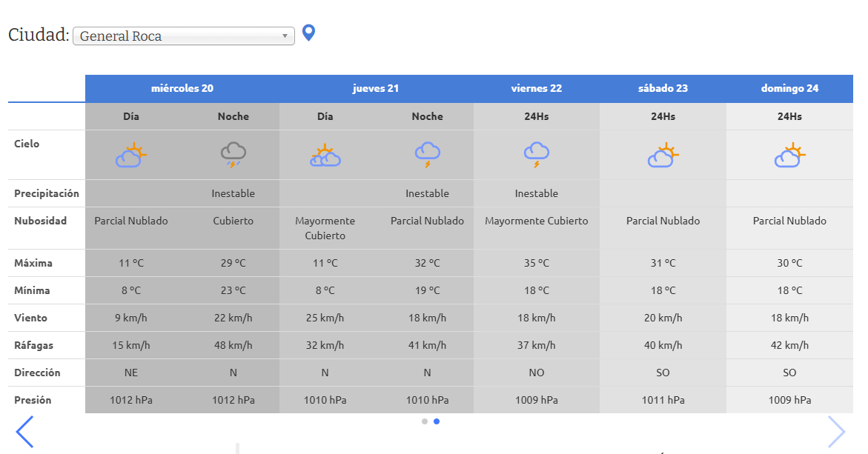The height and width of the screenshot is (454, 868).
Task: Click the sábado 23 partly cloudy icon
Action: 663,156
